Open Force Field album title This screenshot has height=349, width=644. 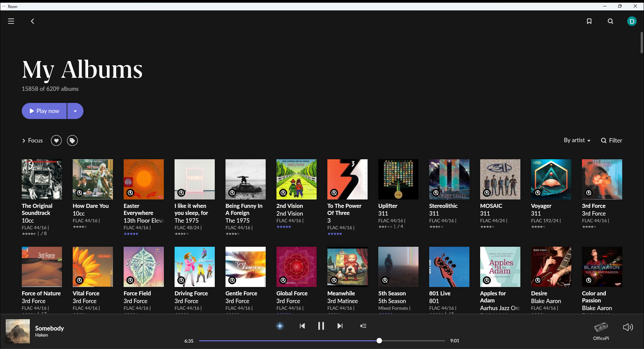point(137,293)
